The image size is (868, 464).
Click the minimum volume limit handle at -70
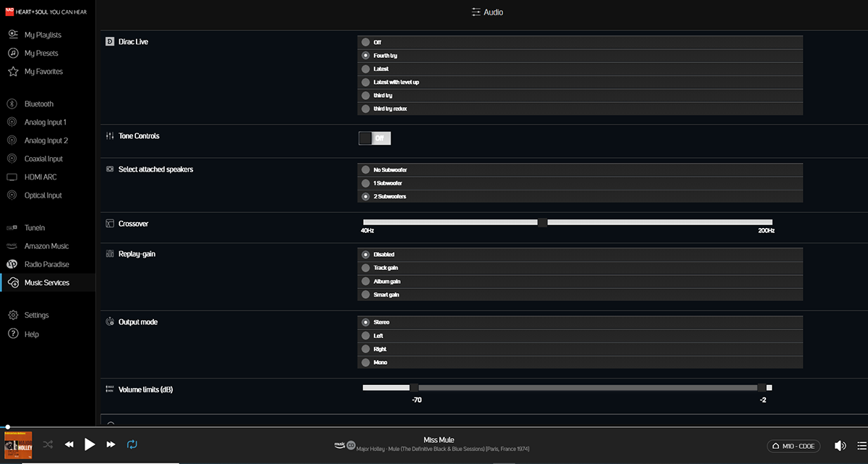point(414,388)
